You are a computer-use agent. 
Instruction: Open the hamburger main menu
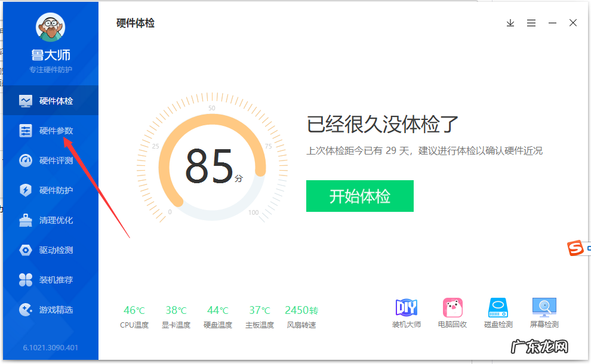point(531,23)
